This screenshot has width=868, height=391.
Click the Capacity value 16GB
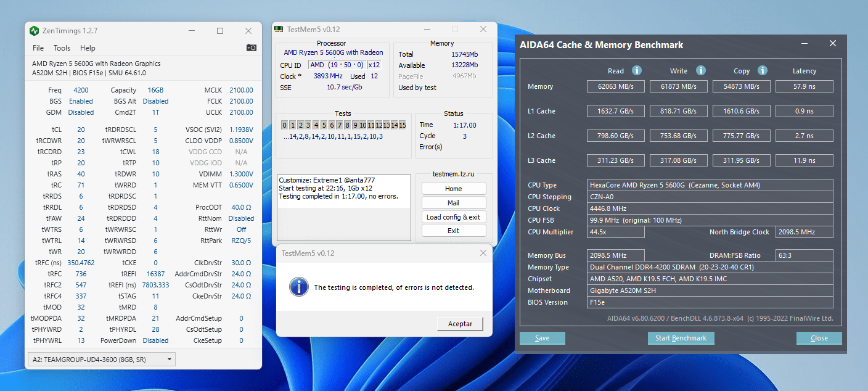pos(155,90)
